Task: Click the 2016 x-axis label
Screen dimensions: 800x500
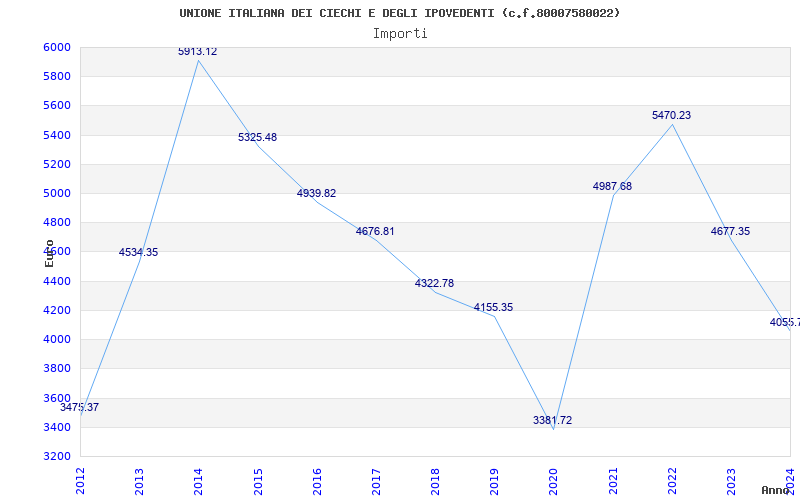Action: click(317, 481)
